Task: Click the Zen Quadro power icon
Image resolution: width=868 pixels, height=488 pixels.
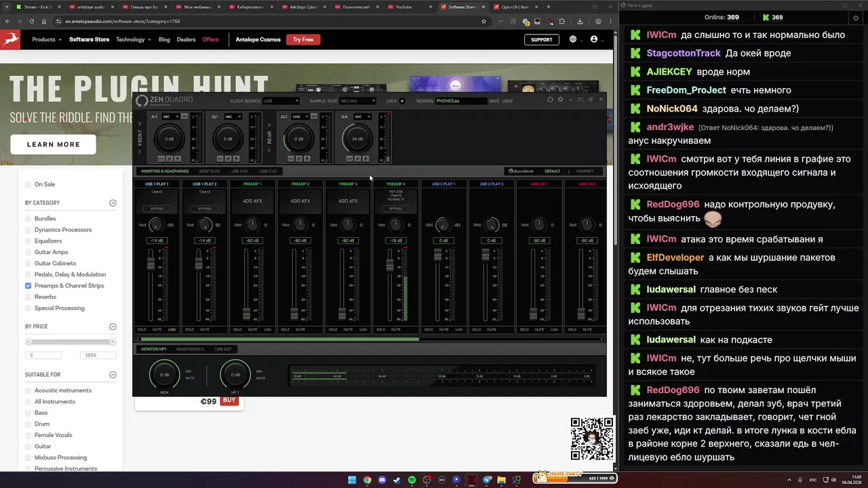Action: coord(550,100)
